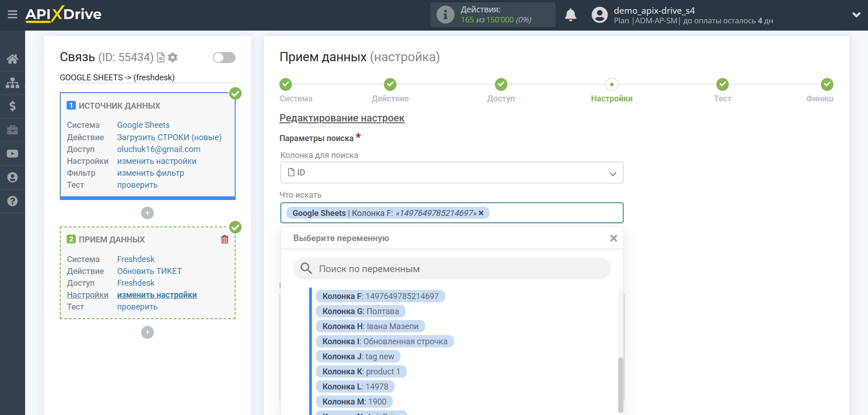Image resolution: width=868 pixels, height=415 pixels.
Task: Select variable Колонка J: tag new
Action: [x=358, y=357]
